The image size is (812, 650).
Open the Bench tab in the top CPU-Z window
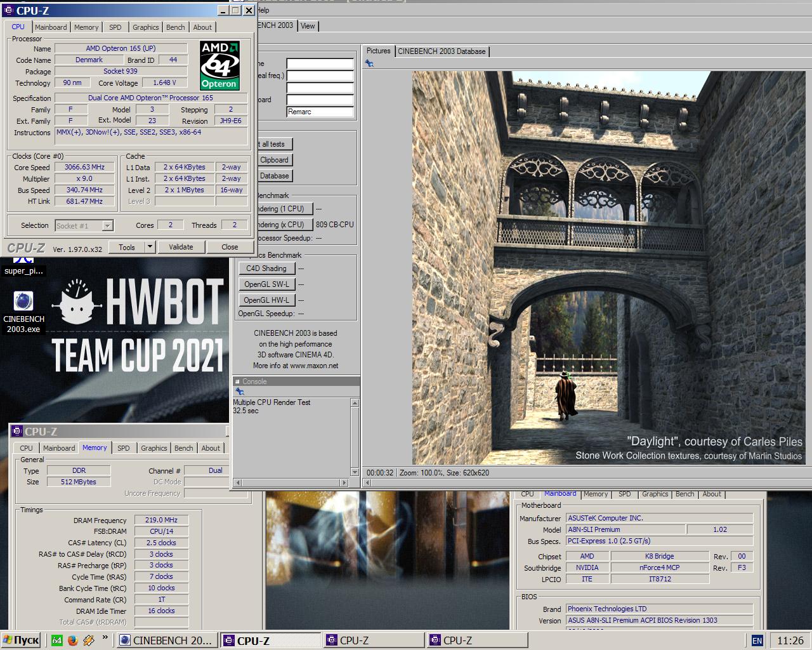click(176, 27)
